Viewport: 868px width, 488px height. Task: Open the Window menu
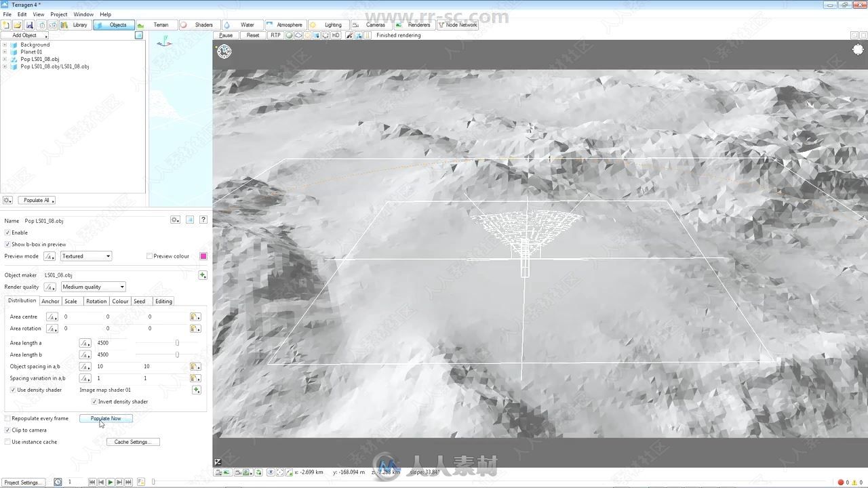83,14
